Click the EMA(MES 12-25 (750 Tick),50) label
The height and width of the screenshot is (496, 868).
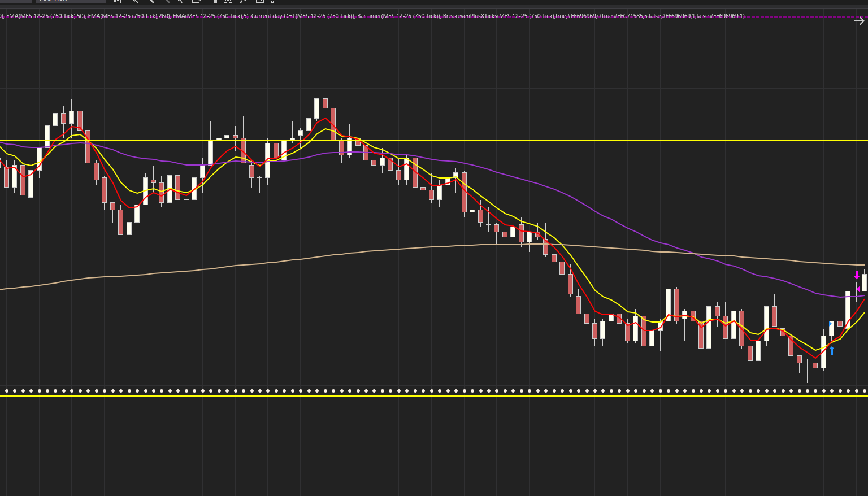click(46, 16)
